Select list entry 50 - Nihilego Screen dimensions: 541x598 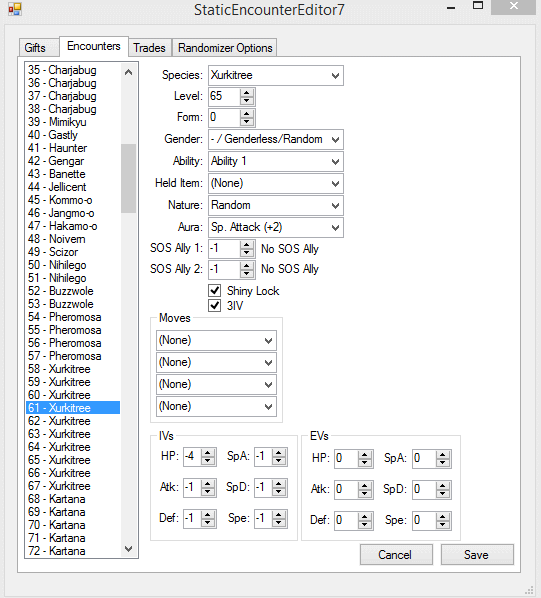pyautogui.click(x=73, y=265)
